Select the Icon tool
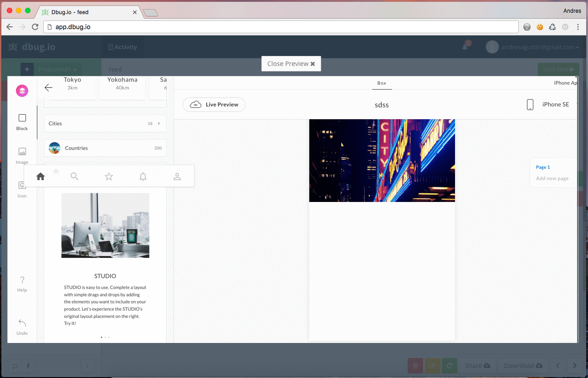 22,188
